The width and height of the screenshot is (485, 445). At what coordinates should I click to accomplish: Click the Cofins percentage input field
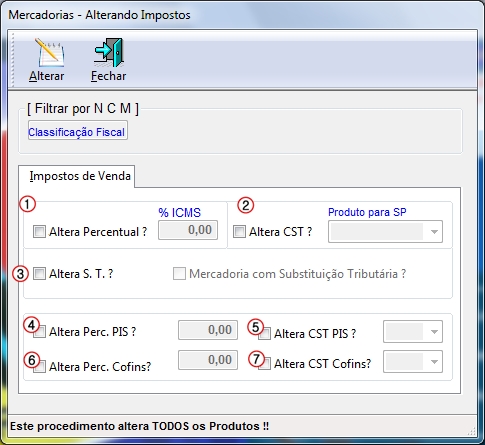point(208,360)
